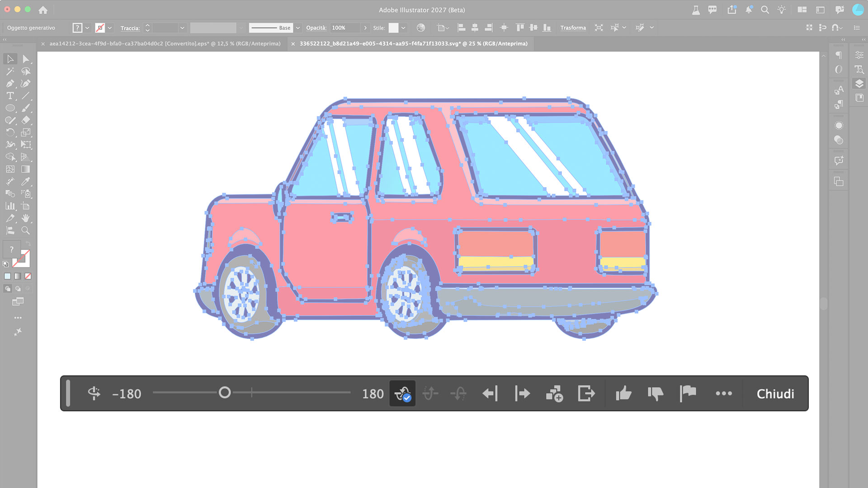868x488 pixels.
Task: Click the rotation slider handle
Action: pos(225,393)
